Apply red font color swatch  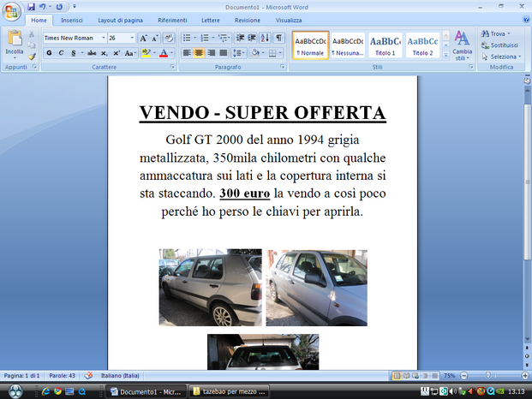pos(164,53)
